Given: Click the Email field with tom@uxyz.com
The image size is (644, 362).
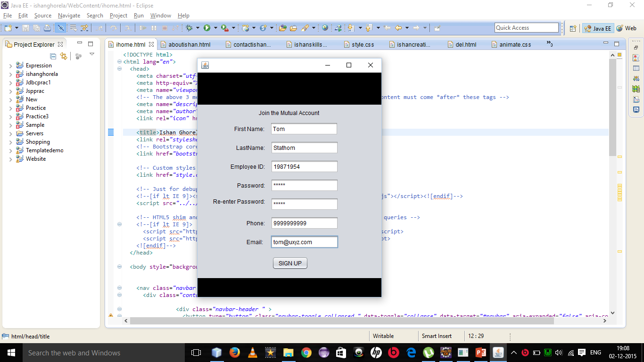Looking at the screenshot, I should [304, 242].
